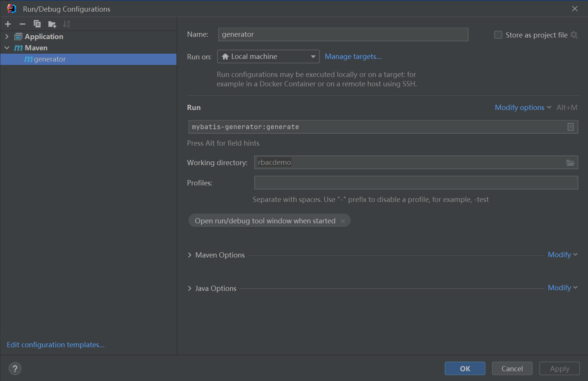Remove the Open run/debug tool window tag
The image size is (588, 381).
[343, 221]
